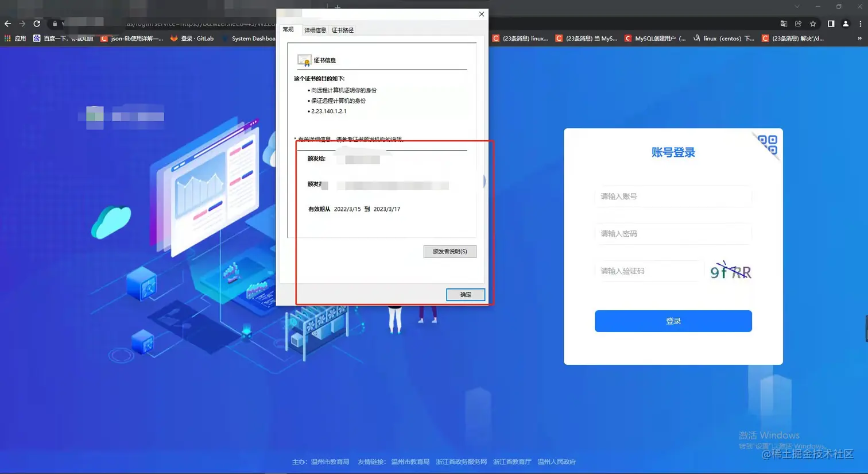Screen dimensions: 868x474
Task: Focus the 请输入密码 password field
Action: [673, 234]
